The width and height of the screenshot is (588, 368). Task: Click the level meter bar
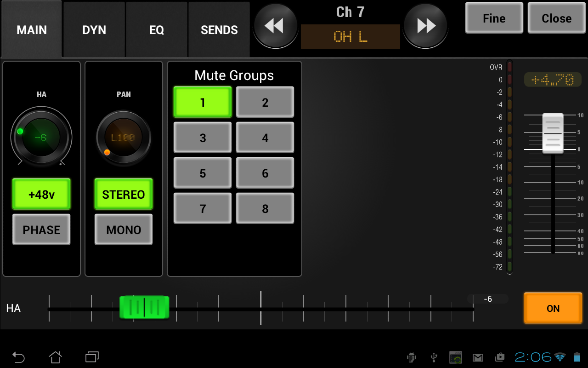click(509, 167)
